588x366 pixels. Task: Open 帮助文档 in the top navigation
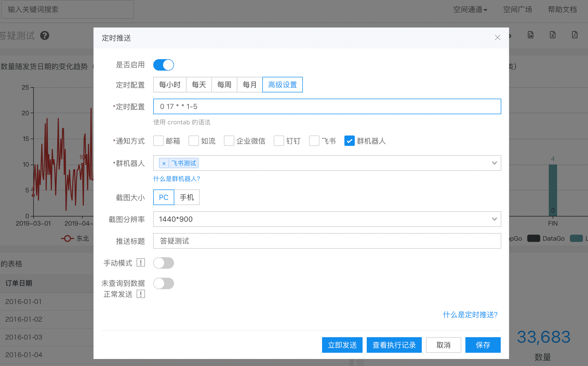coord(562,10)
